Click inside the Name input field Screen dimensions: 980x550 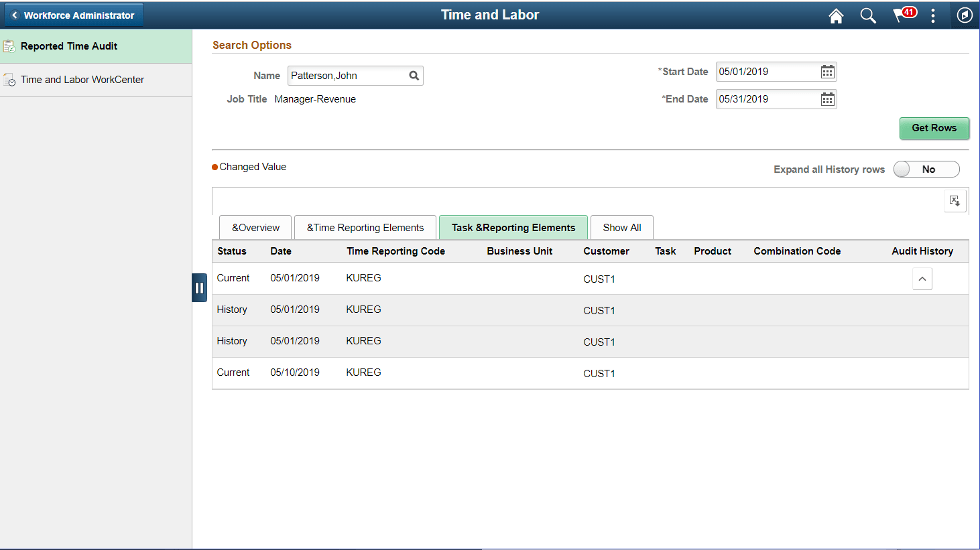(x=342, y=76)
